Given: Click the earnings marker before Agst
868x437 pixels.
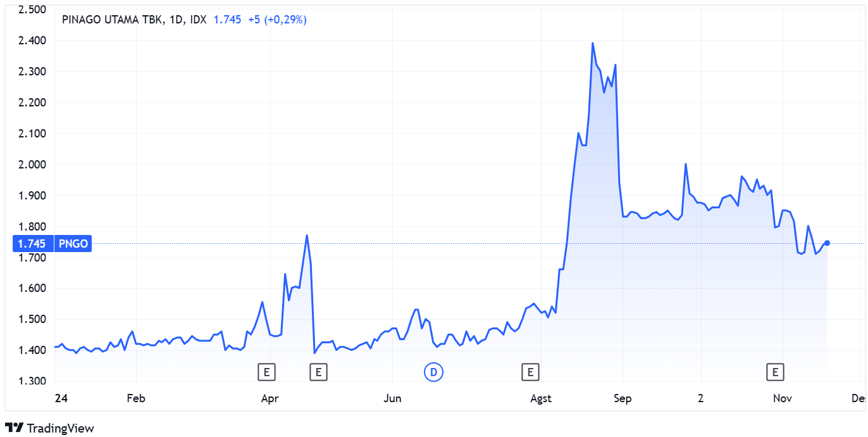Looking at the screenshot, I should (530, 372).
